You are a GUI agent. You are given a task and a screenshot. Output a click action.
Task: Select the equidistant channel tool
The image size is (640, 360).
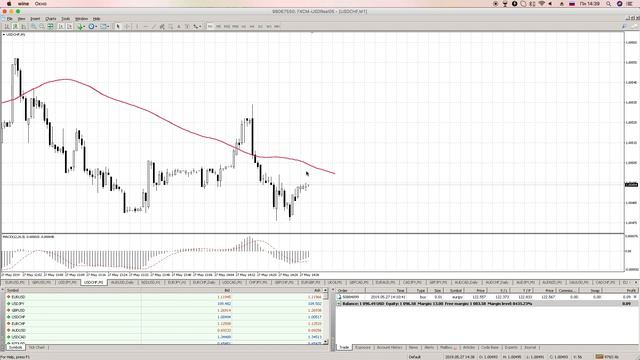[162, 27]
